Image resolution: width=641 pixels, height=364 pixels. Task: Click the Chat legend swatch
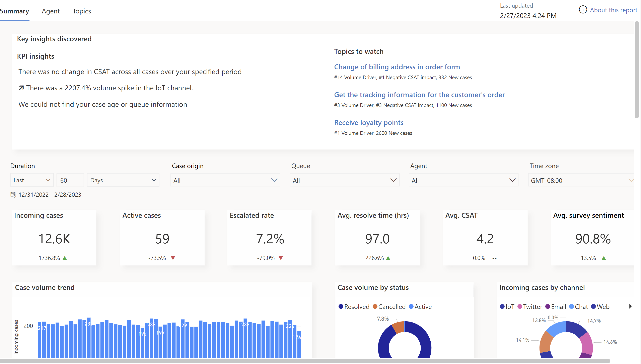571,307
